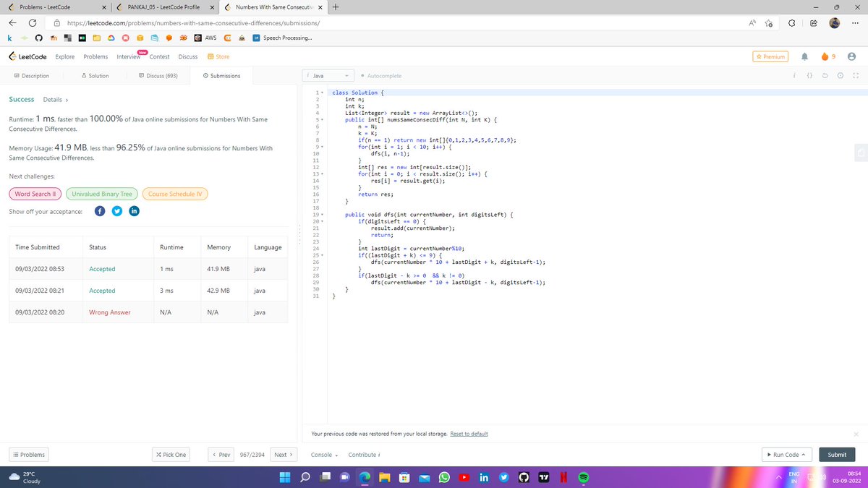The image size is (868, 488).
Task: Select the Submissions tab
Action: 222,76
